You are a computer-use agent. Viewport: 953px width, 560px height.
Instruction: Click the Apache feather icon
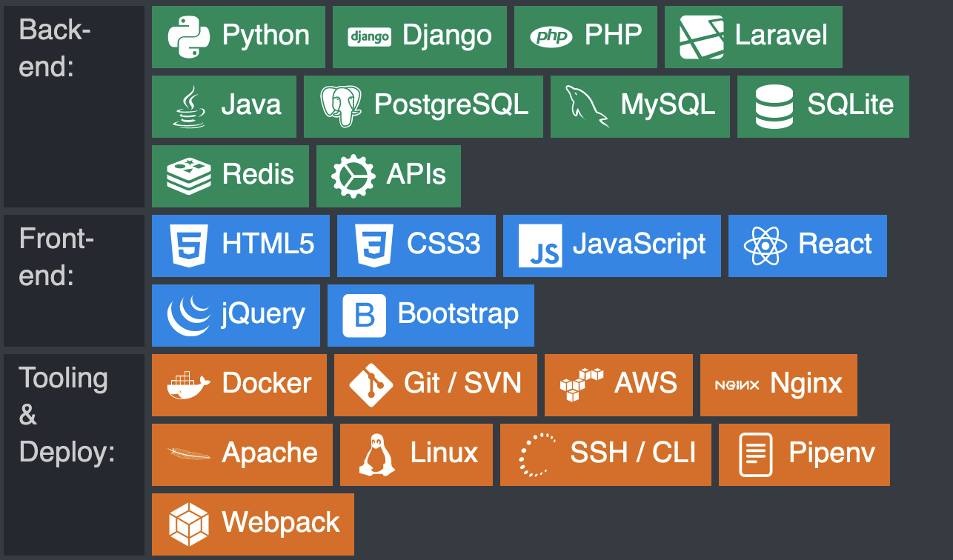(x=189, y=454)
